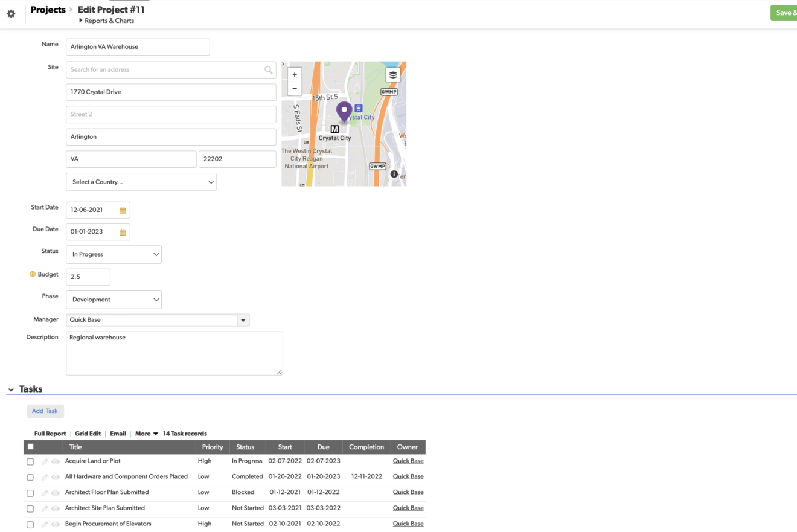Image resolution: width=797 pixels, height=532 pixels.
Task: Click the Add Task button
Action: tap(45, 411)
